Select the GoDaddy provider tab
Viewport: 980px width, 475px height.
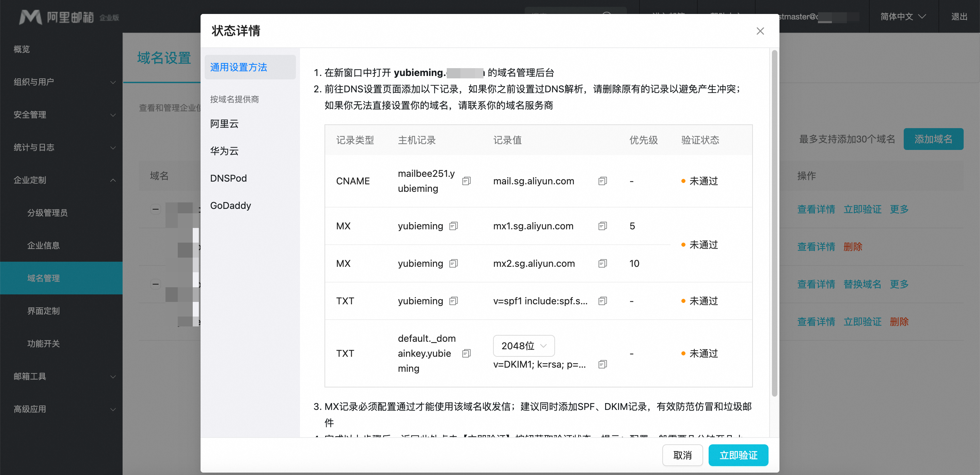pos(231,205)
